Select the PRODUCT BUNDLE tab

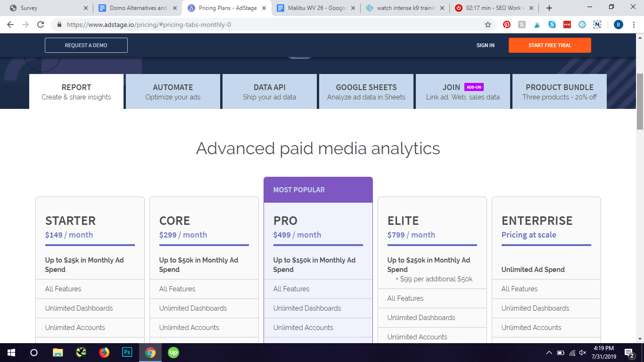[559, 91]
